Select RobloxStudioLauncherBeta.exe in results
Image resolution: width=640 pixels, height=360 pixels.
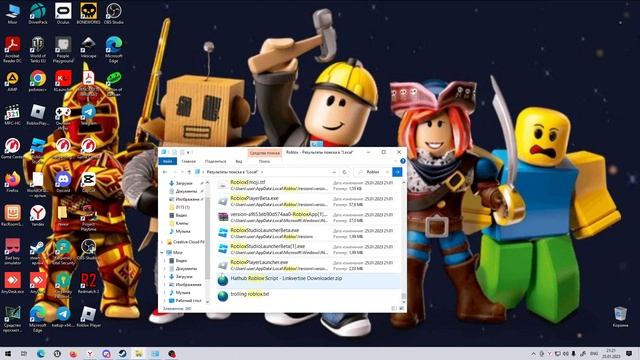310,233
